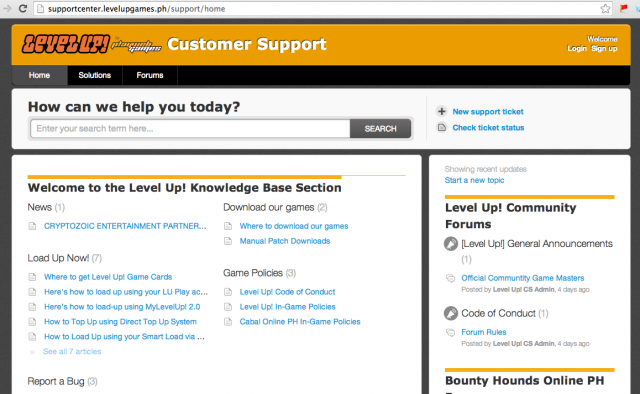Click the page icon beside Here's how to load-up using MyLevelUp! 2.0
The image size is (640, 394).
(32, 307)
